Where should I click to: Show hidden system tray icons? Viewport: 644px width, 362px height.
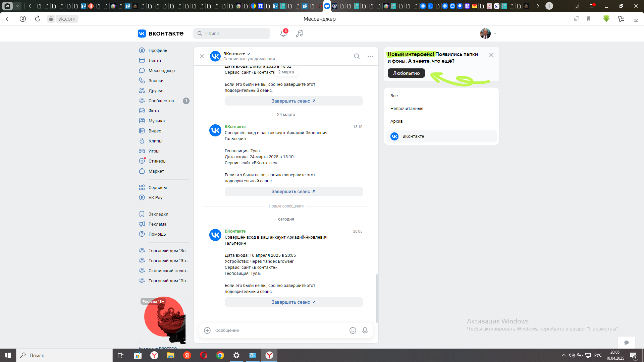563,355
